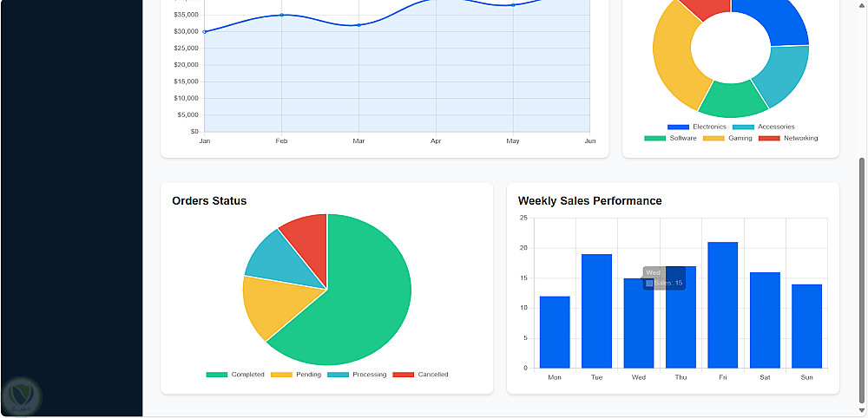Toggle Processing legend entry

(357, 375)
